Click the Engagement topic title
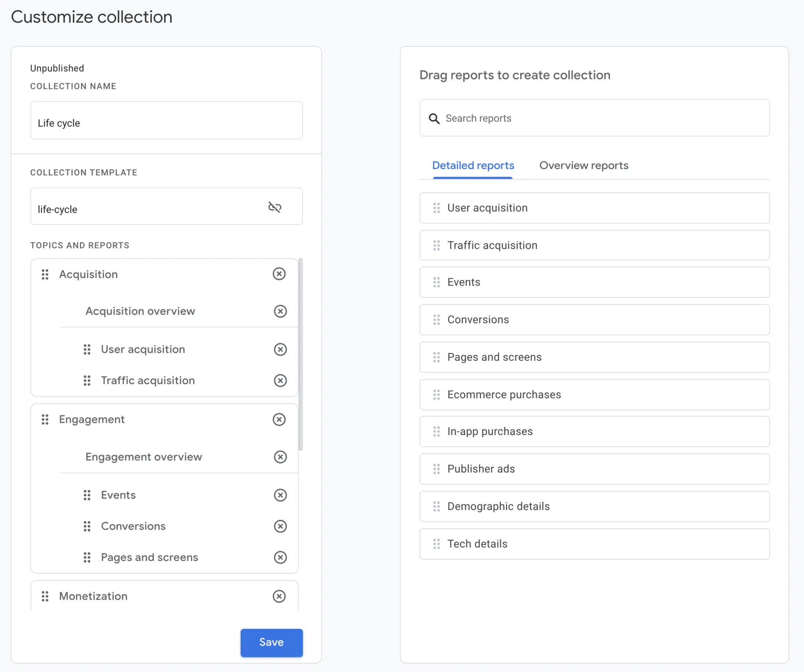The height and width of the screenshot is (672, 804). point(91,419)
